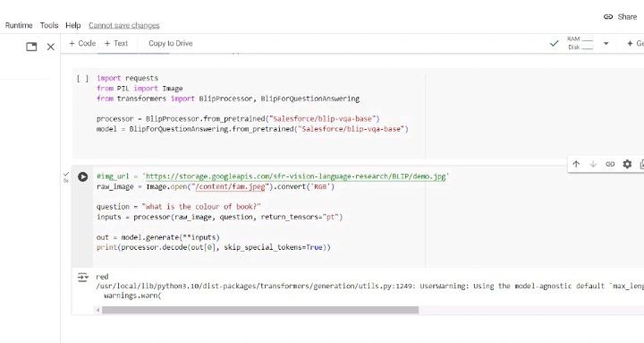Expand the RAM Disk dropdown arrow

606,43
